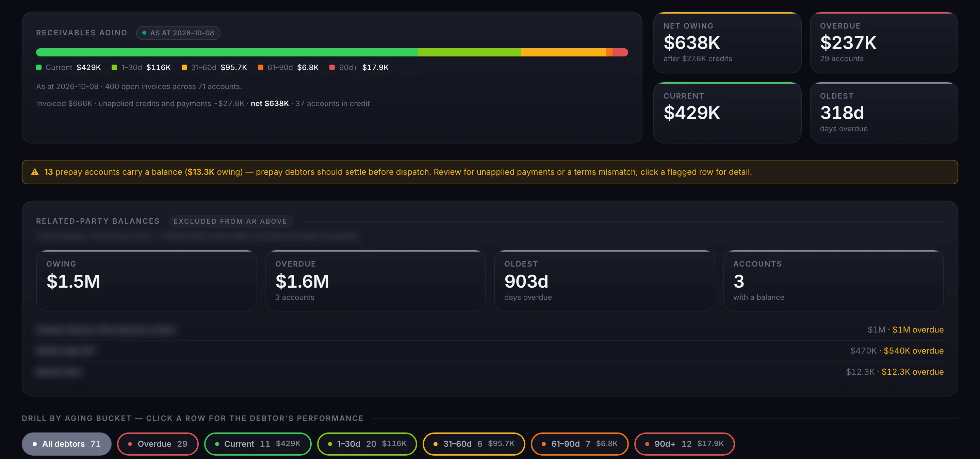Open the related-party row with $12.3K overdue

point(490,372)
